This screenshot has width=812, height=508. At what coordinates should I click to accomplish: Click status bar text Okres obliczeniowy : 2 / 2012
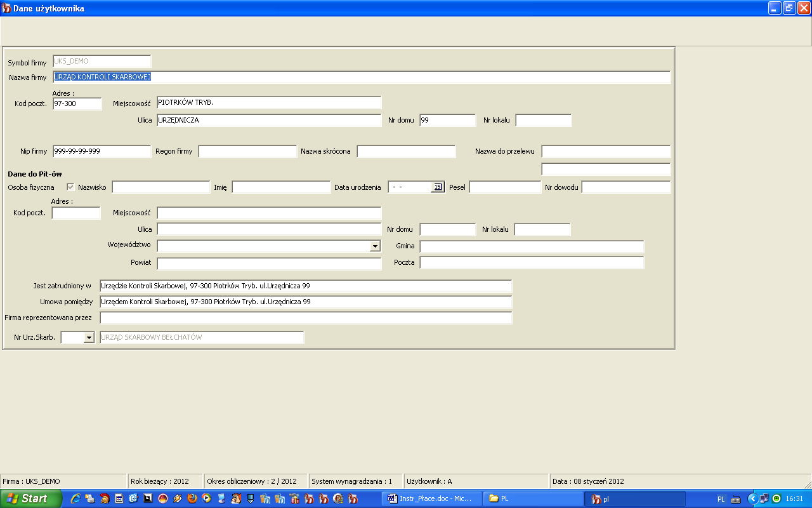click(252, 481)
